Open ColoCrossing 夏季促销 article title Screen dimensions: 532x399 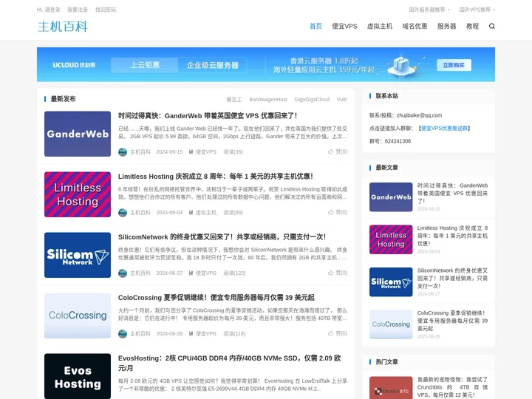click(x=216, y=298)
